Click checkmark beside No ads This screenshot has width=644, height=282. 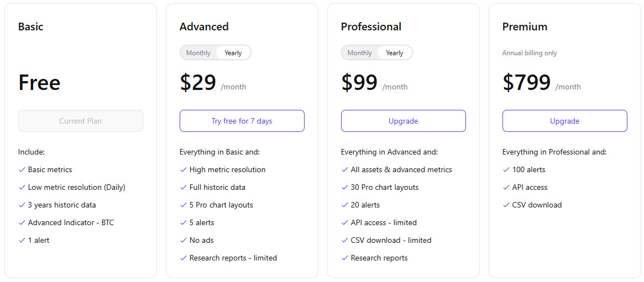(x=184, y=240)
